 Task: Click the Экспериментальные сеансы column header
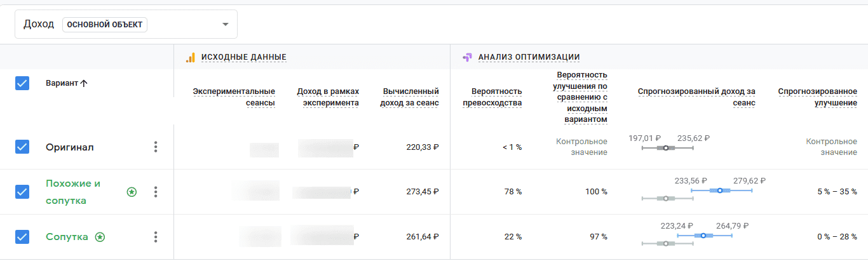[234, 97]
